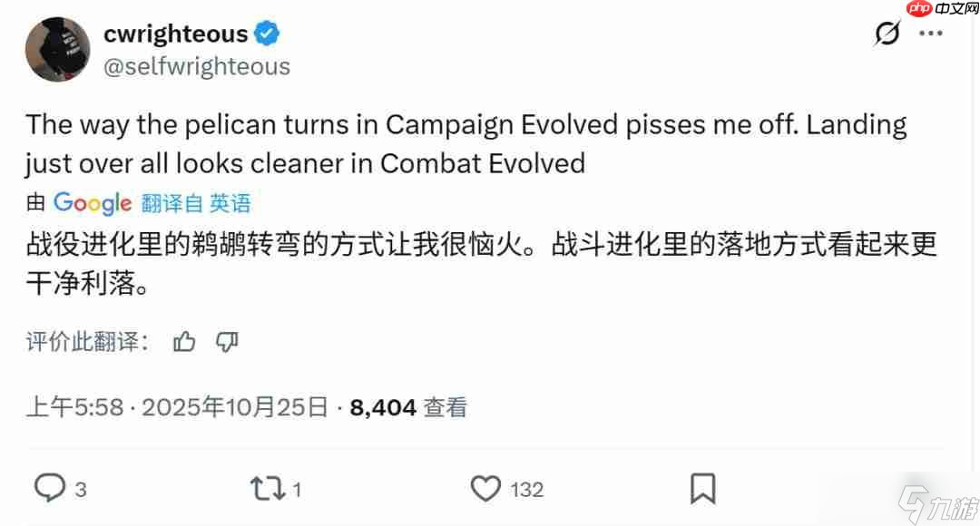Click the 132 likes count
Screen dimensions: 980x526
527,490
